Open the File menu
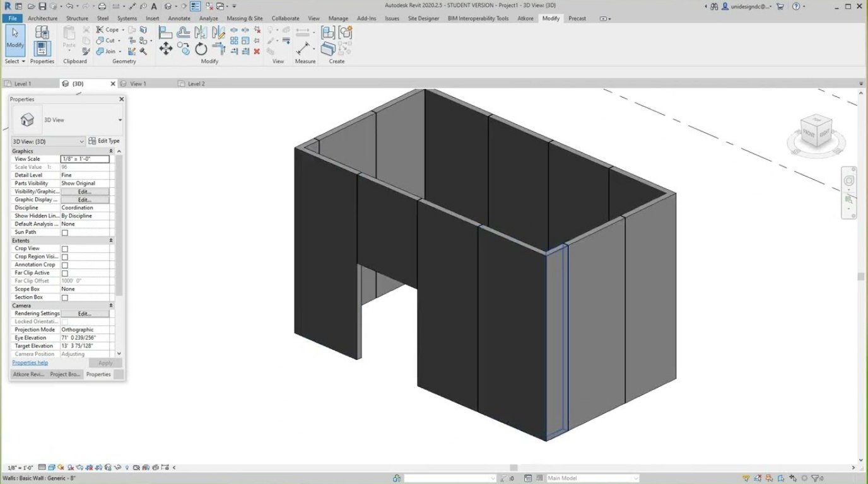The width and height of the screenshot is (868, 484). 12,18
